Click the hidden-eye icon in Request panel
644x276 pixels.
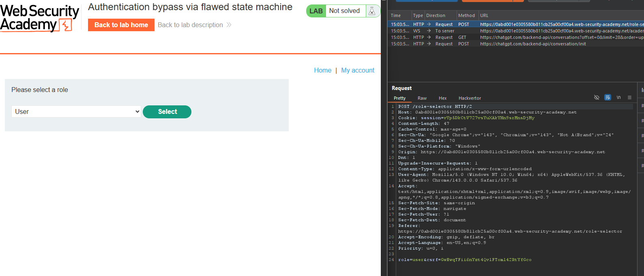[597, 98]
